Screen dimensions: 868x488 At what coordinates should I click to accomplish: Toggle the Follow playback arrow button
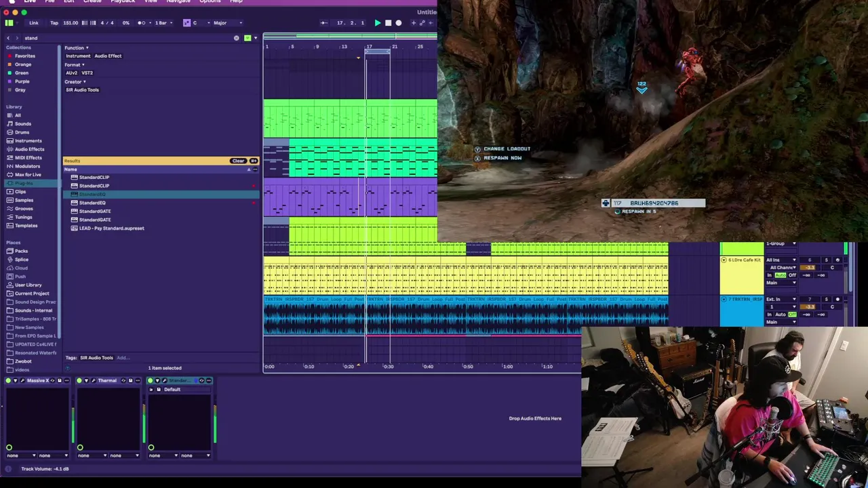[324, 23]
